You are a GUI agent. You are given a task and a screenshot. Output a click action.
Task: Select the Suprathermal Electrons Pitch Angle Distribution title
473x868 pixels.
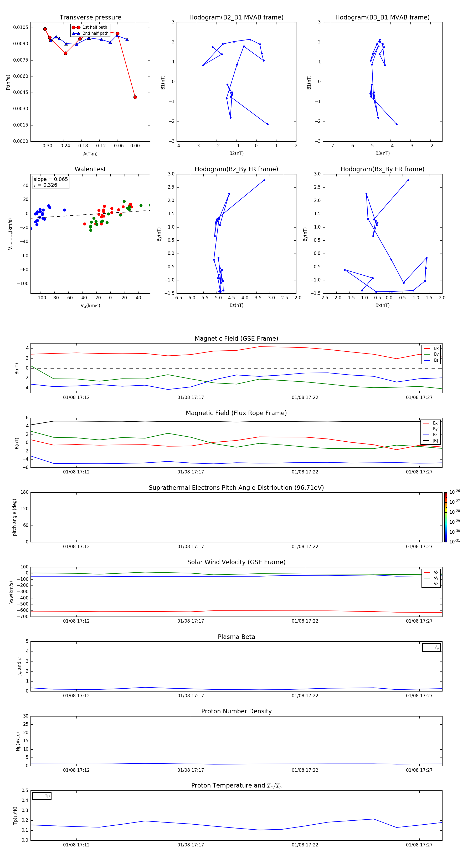pos(236,488)
